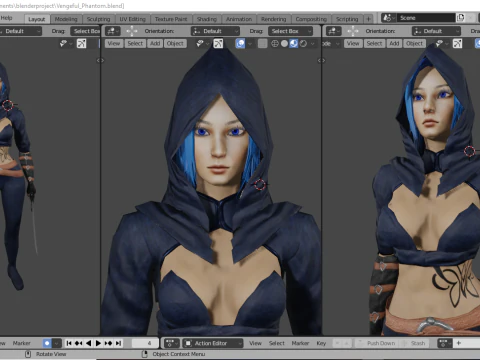Open the shading options dropdown arrow in middle viewport
The height and width of the screenshot is (360, 480).
click(x=313, y=44)
